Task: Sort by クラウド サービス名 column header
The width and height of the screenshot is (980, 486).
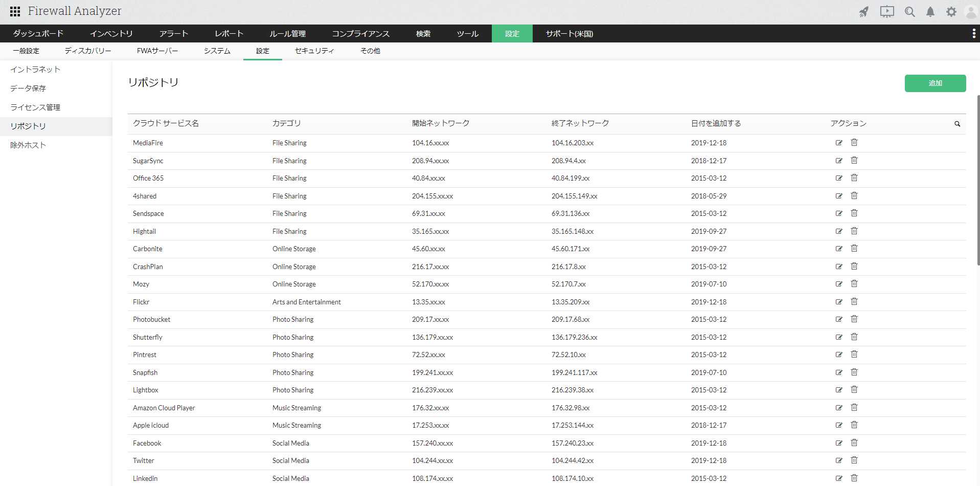Action: point(166,123)
